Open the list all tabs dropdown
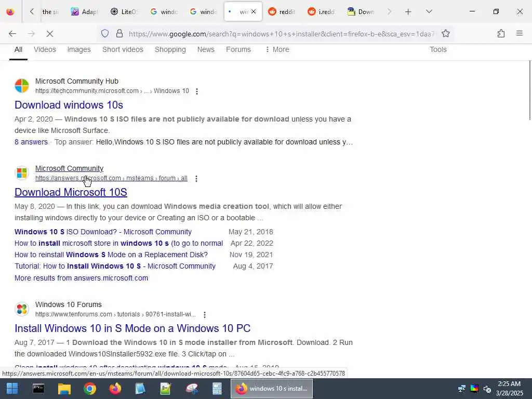532x399 pixels. (429, 11)
